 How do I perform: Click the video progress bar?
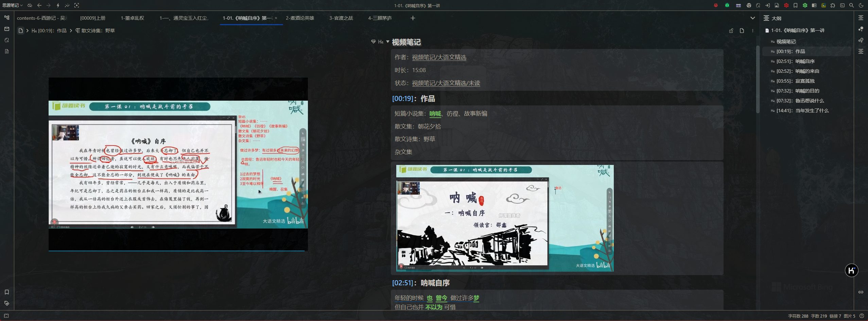(178, 251)
